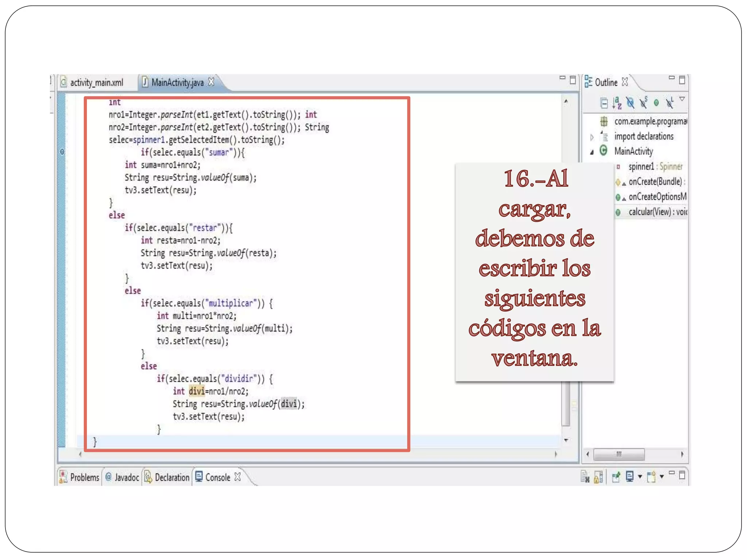Screen dimensions: 747x560
Task: Click the Outline view tab
Action: 606,83
